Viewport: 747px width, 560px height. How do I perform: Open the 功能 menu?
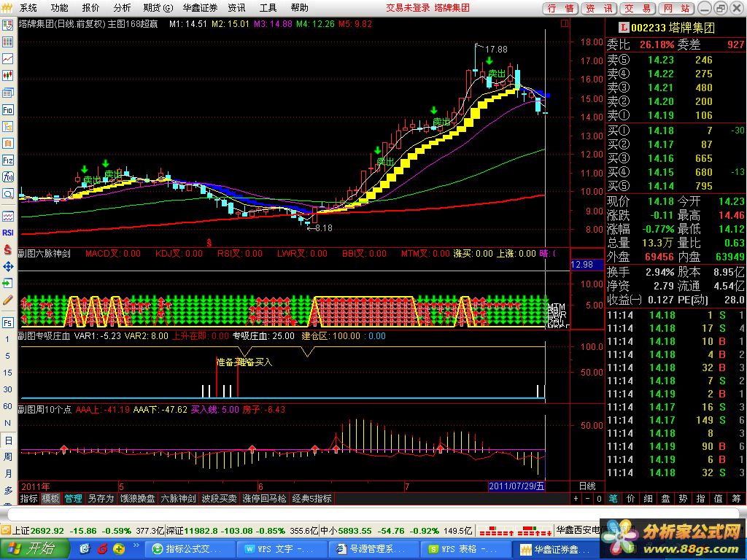click(59, 7)
